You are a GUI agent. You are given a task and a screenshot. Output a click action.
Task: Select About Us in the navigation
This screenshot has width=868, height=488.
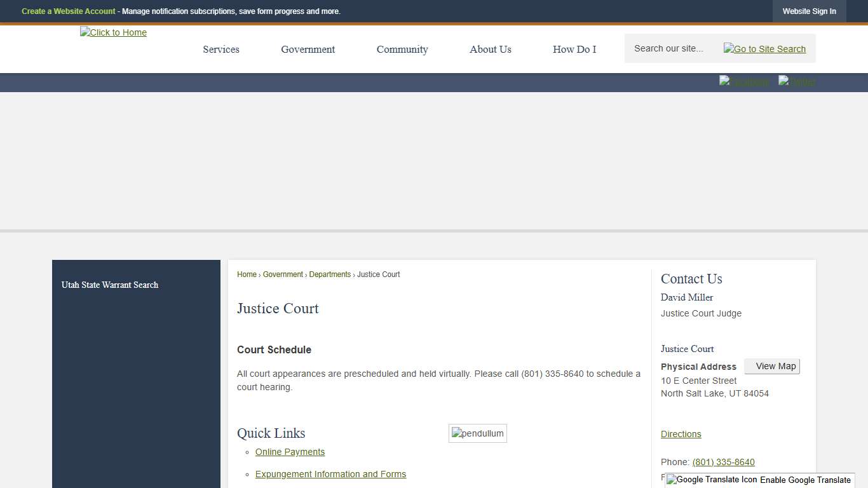tap(490, 49)
